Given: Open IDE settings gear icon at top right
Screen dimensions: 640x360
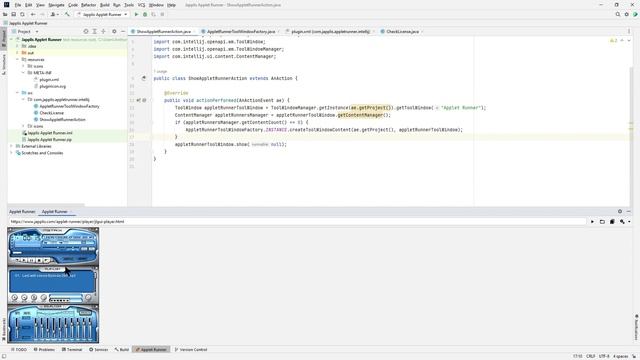Looking at the screenshot, I should [627, 14].
